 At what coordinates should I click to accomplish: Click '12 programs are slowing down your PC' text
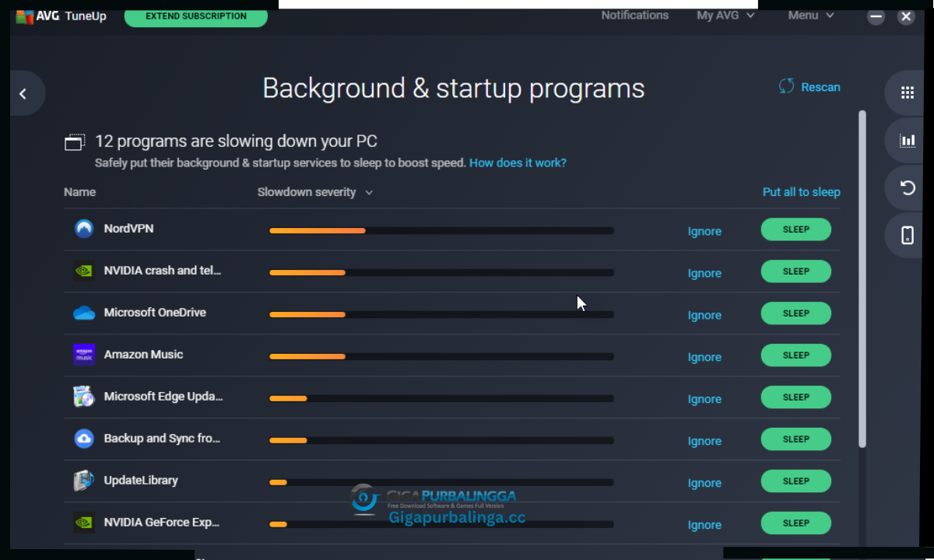point(236,142)
